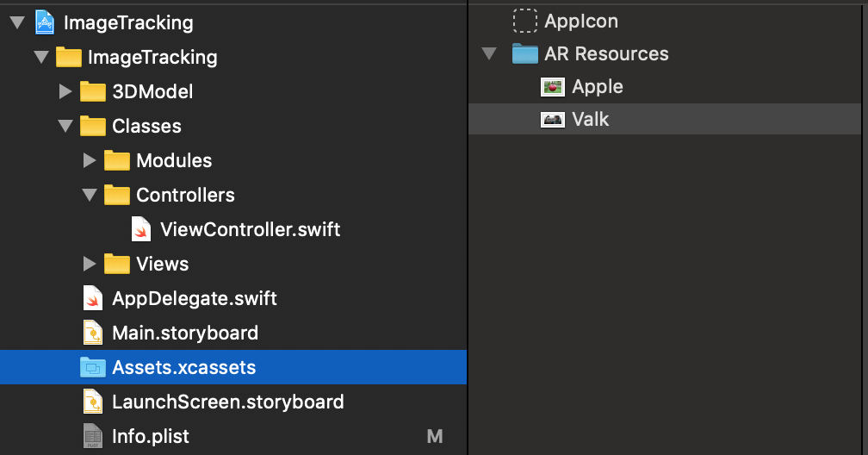The height and width of the screenshot is (455, 868).
Task: Click the Apple image thumbnail
Action: click(552, 86)
